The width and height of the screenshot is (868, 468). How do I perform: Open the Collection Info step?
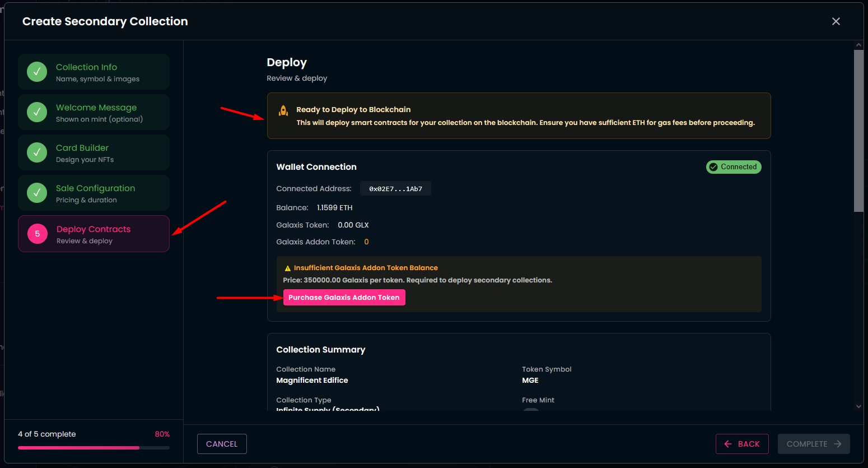94,72
